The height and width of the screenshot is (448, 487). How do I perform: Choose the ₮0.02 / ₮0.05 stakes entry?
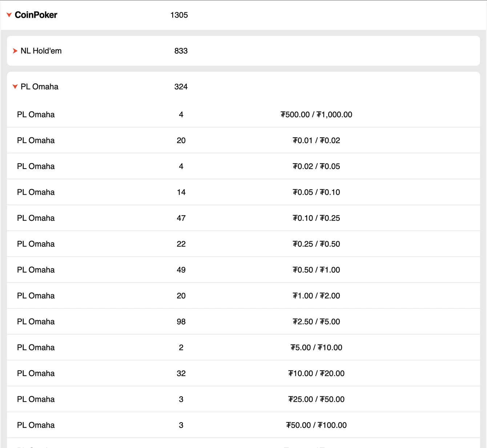316,166
